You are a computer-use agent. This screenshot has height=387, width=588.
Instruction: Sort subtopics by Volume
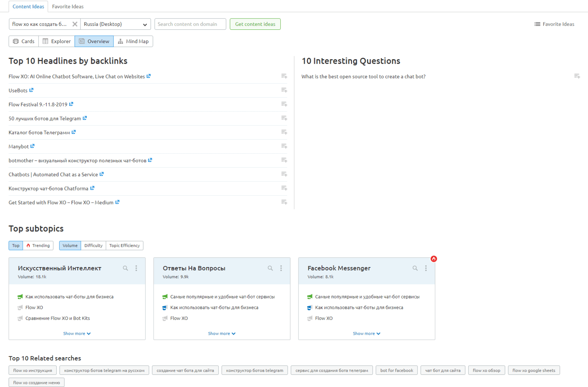[x=70, y=245]
